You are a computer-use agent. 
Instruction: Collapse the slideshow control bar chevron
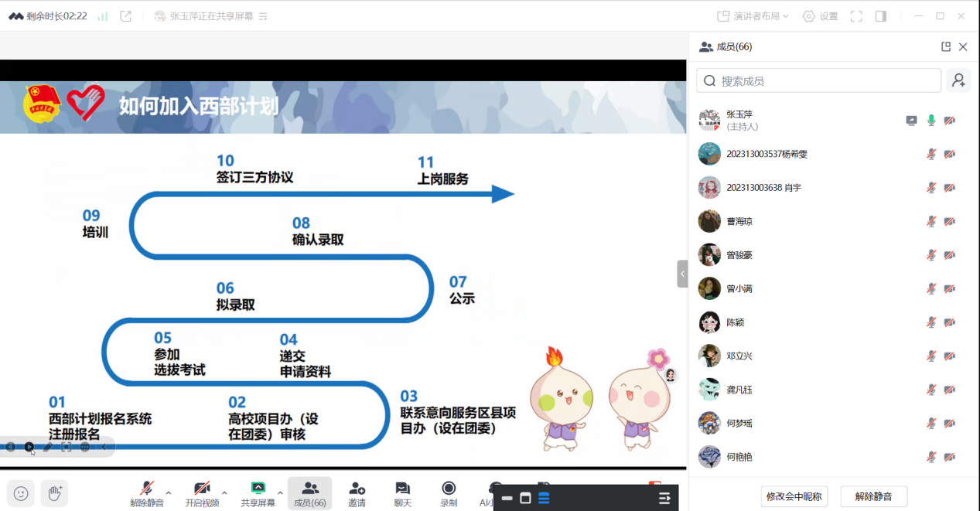pos(104,447)
